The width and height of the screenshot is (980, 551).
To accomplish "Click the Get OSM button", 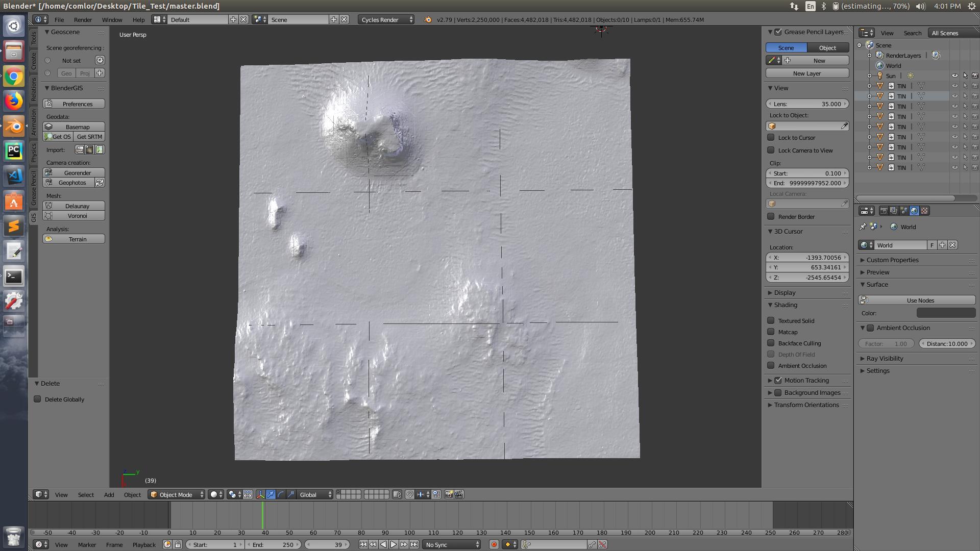I will click(x=58, y=137).
